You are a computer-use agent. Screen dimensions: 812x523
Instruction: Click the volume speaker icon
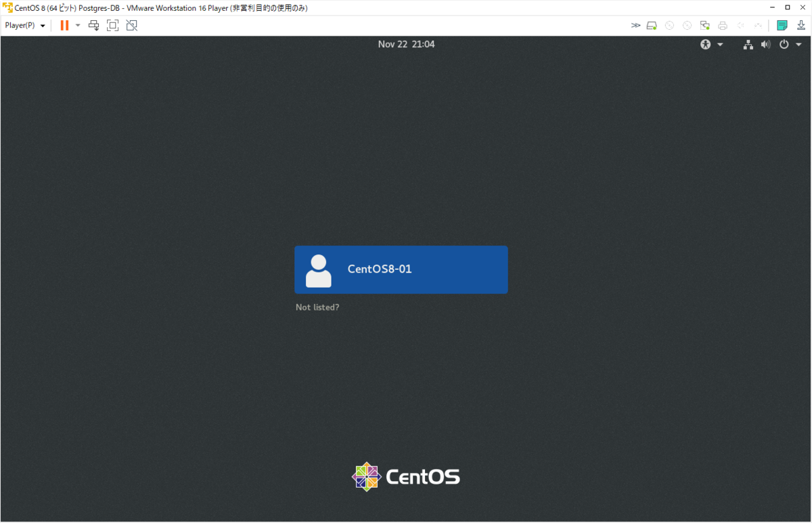[x=765, y=45]
